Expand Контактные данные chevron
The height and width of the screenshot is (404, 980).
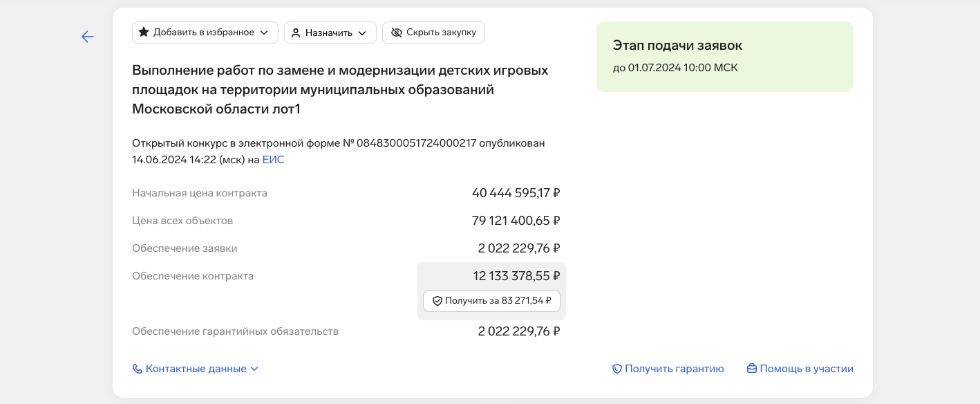pos(254,369)
